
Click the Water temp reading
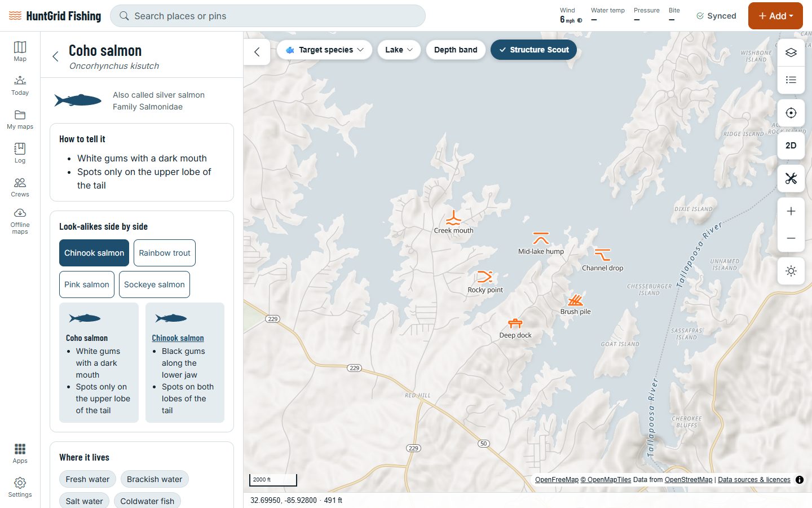click(x=607, y=15)
